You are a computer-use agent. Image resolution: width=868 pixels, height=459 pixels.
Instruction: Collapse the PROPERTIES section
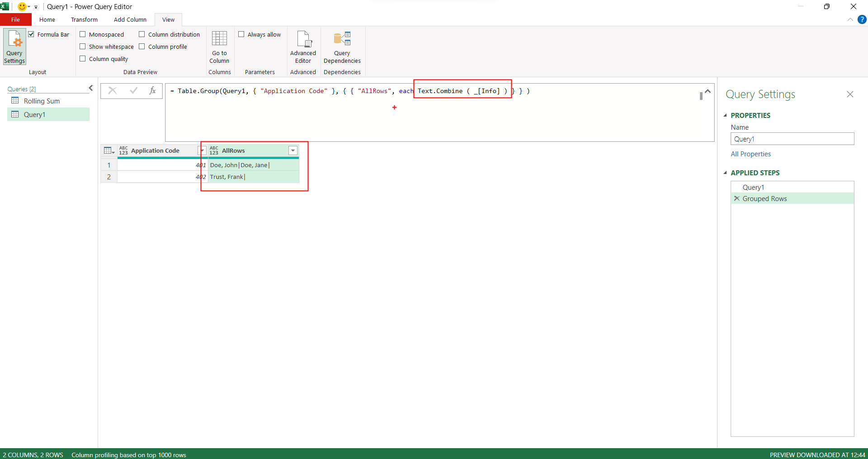pyautogui.click(x=725, y=115)
